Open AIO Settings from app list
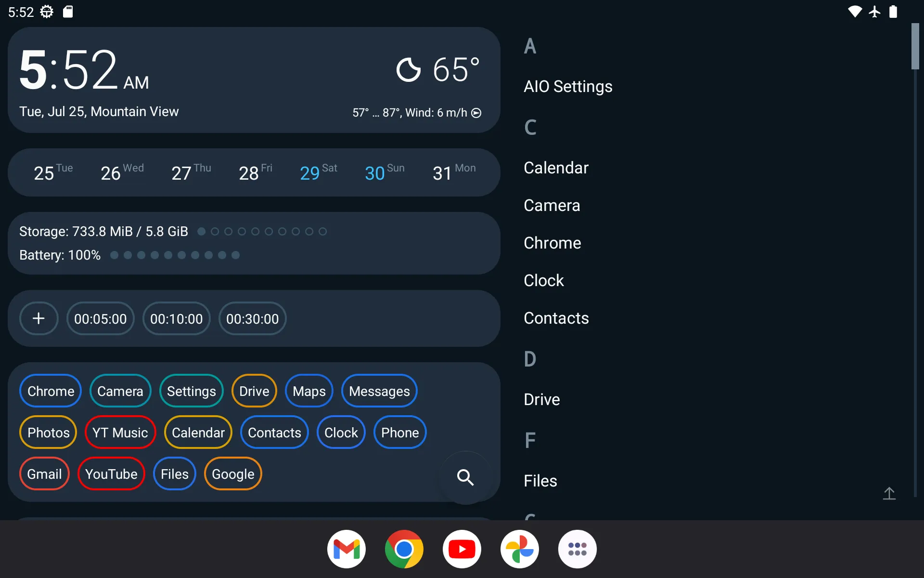 pyautogui.click(x=568, y=86)
